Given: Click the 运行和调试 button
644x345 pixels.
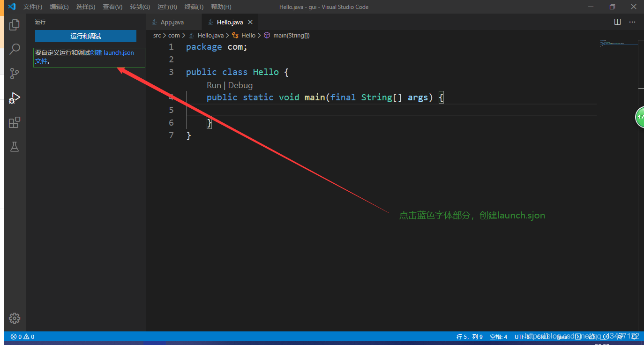Looking at the screenshot, I should point(86,36).
